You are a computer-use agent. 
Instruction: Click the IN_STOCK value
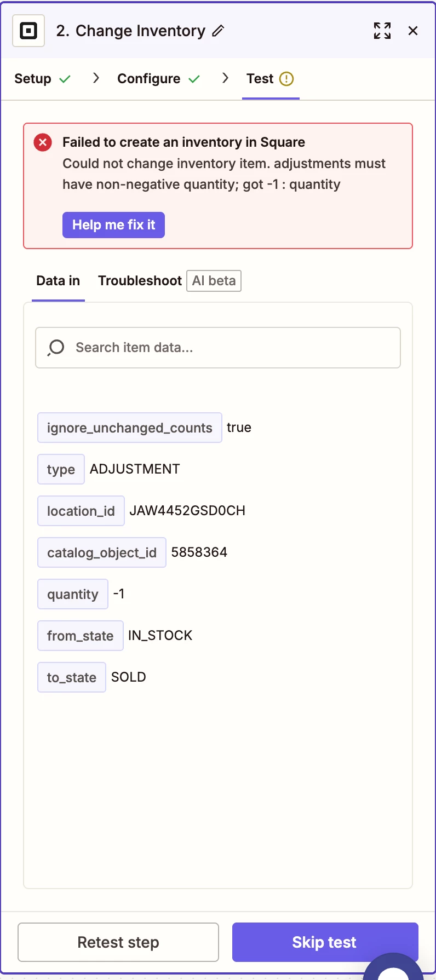pos(160,636)
